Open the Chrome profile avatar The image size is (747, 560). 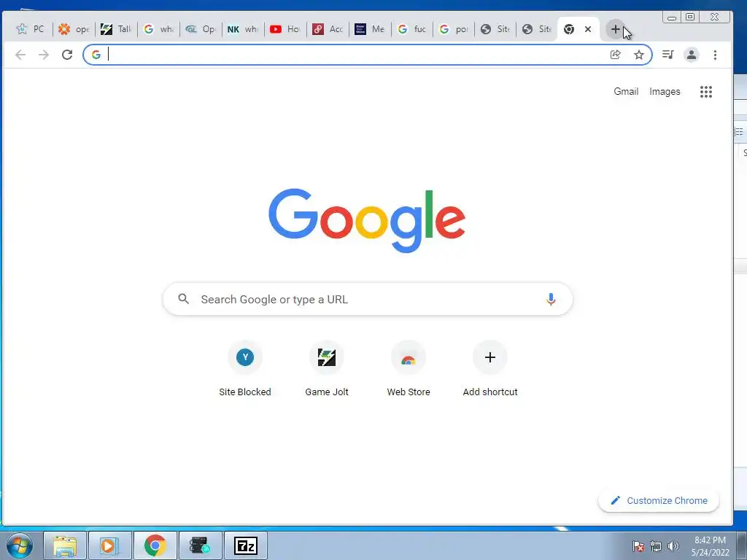click(x=692, y=55)
